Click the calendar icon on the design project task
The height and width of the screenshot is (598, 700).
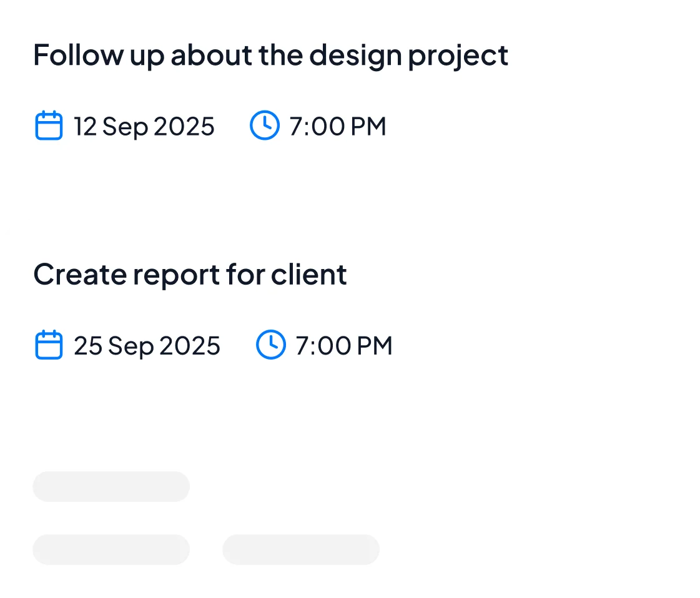click(48, 126)
